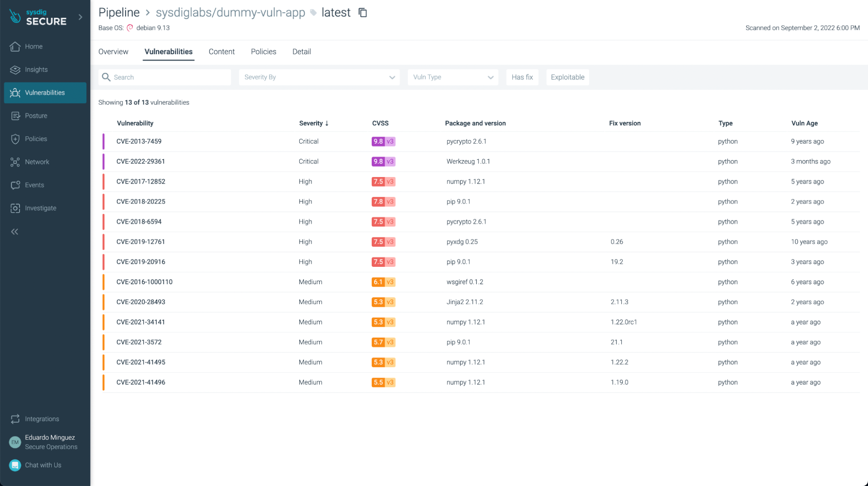Click the Posture sidebar icon
This screenshot has height=486, width=868.
[x=15, y=116]
